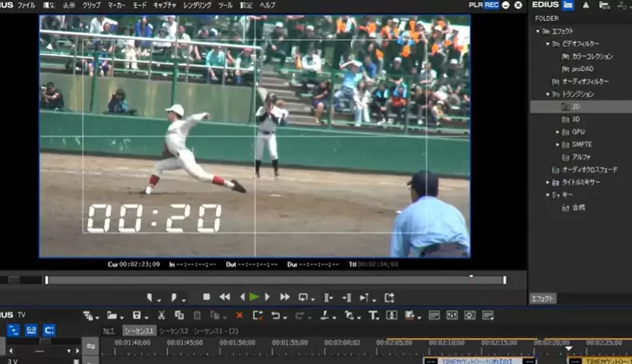Image resolution: width=632 pixels, height=364 pixels.
Task: Click the Stop playback button
Action: click(206, 297)
